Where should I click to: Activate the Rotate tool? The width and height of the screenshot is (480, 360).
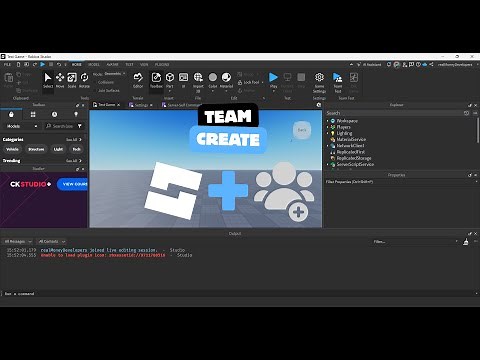(x=84, y=81)
